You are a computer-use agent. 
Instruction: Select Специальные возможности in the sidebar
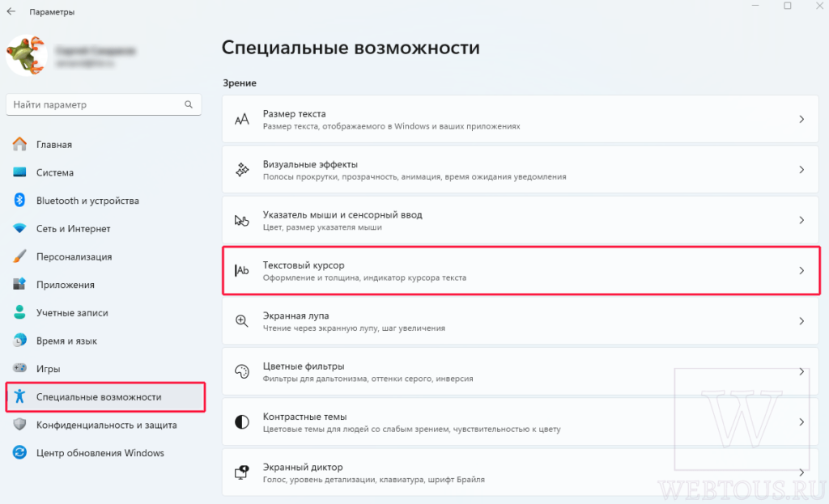click(104, 396)
